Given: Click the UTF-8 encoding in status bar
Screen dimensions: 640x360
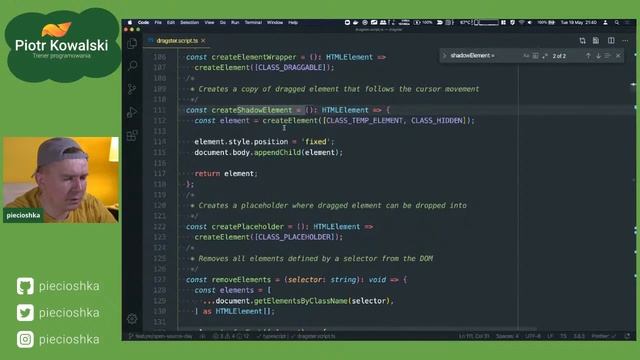Looking at the screenshot, I should (x=533, y=336).
